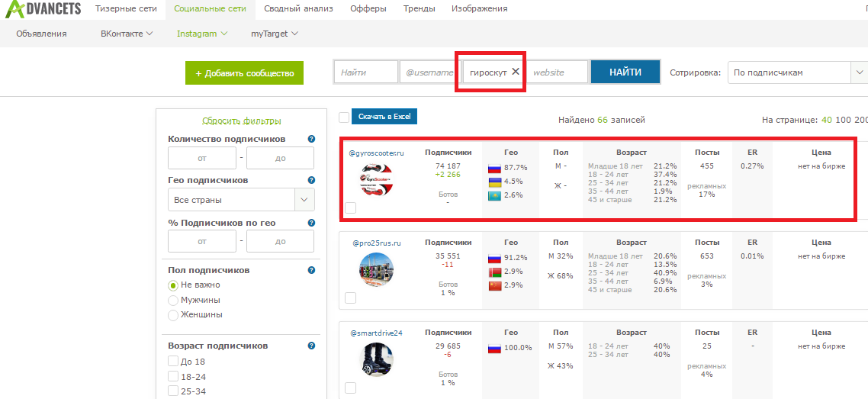Show help for Количество подписчиков filter
Image resolution: width=868 pixels, height=399 pixels.
(312, 139)
